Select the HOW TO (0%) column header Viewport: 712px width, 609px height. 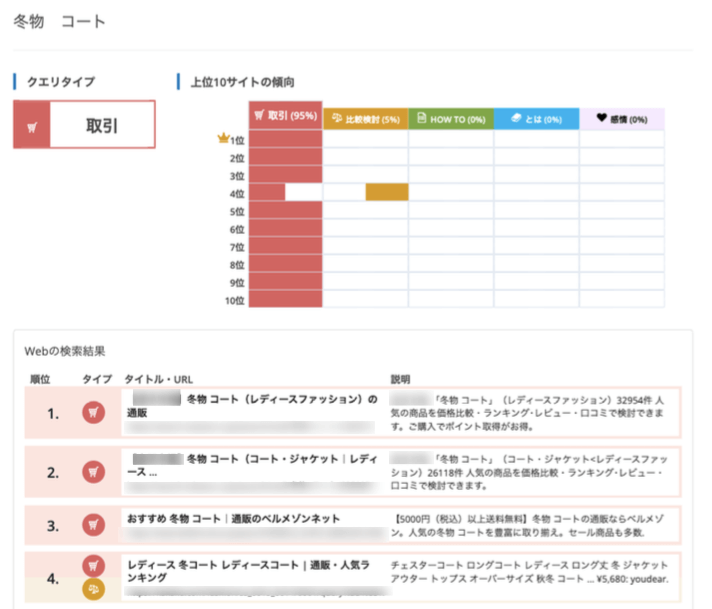point(451,119)
